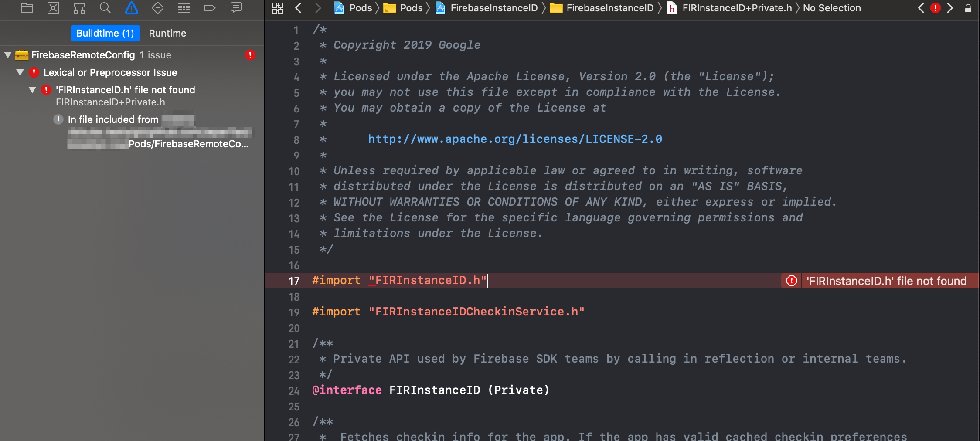Screen dimensions: 980x441
Task: Click '1 issue' count label
Action: tap(155, 55)
